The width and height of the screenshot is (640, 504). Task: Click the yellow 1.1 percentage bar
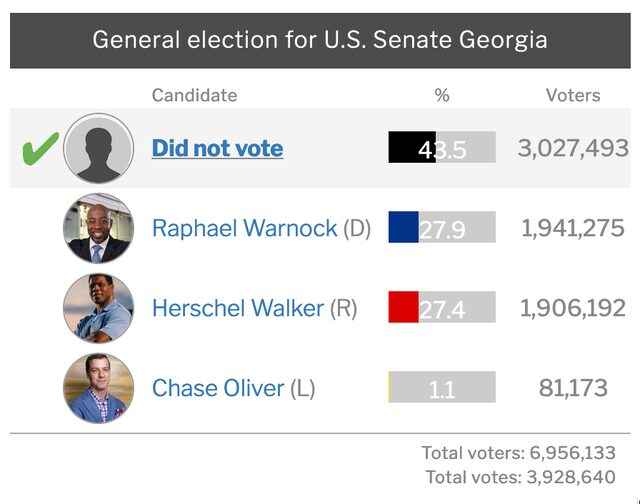[x=442, y=387]
